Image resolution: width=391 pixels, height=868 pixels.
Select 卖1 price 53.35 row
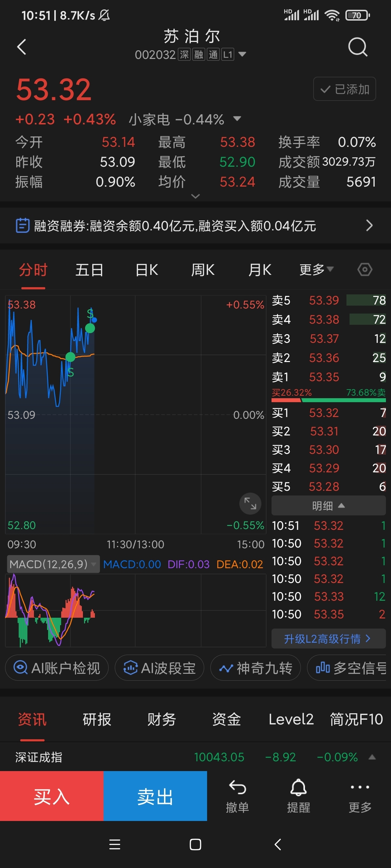328,377
